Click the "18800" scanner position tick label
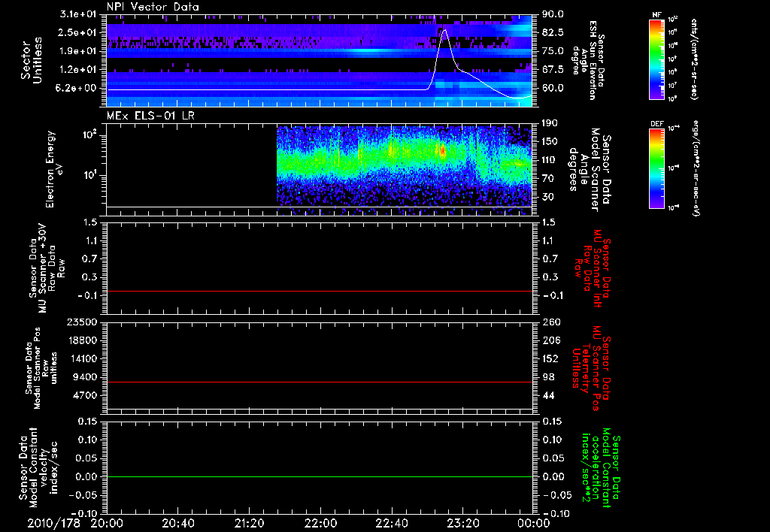Screen dimensions: 770x532 point(81,340)
